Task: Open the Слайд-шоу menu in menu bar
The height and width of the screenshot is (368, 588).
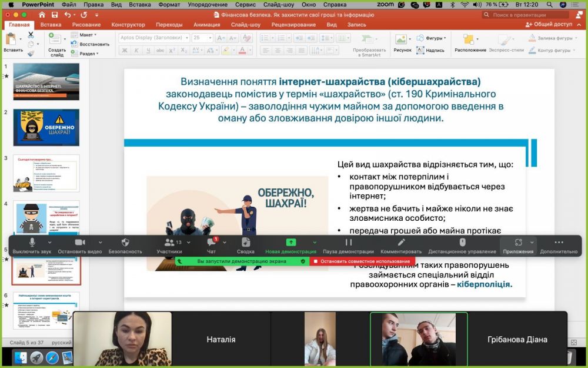Action: point(278,5)
